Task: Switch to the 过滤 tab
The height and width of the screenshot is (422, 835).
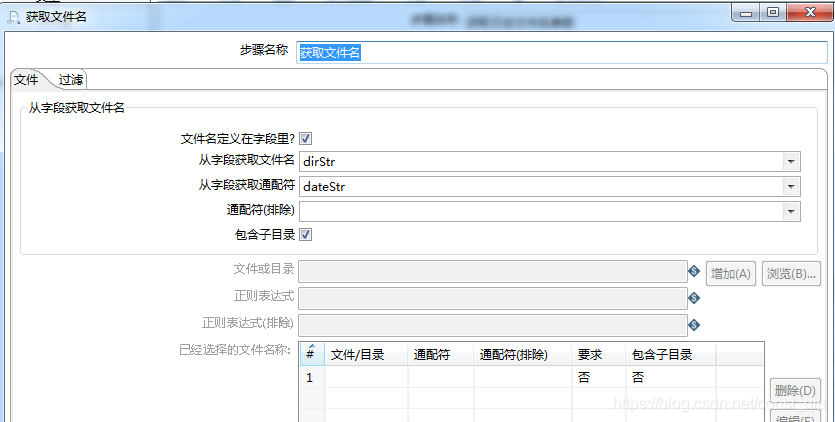Action: click(x=71, y=80)
